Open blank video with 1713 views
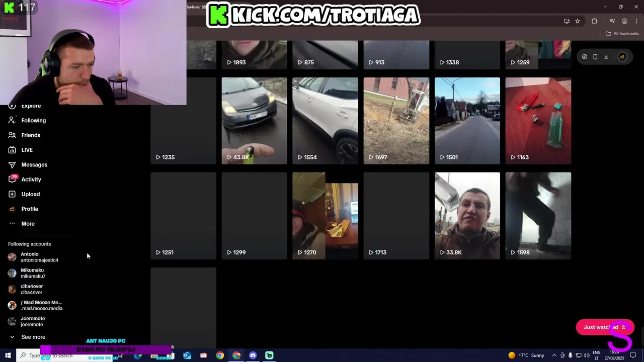 click(x=396, y=216)
